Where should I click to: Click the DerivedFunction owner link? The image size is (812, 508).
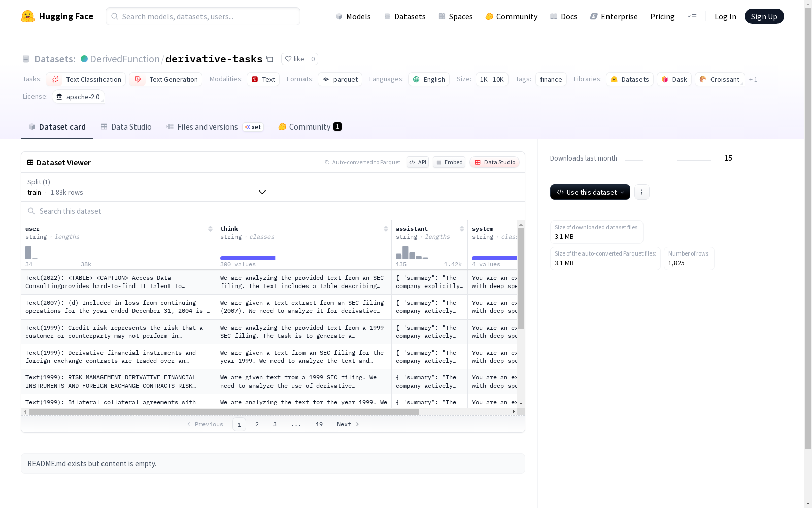125,59
